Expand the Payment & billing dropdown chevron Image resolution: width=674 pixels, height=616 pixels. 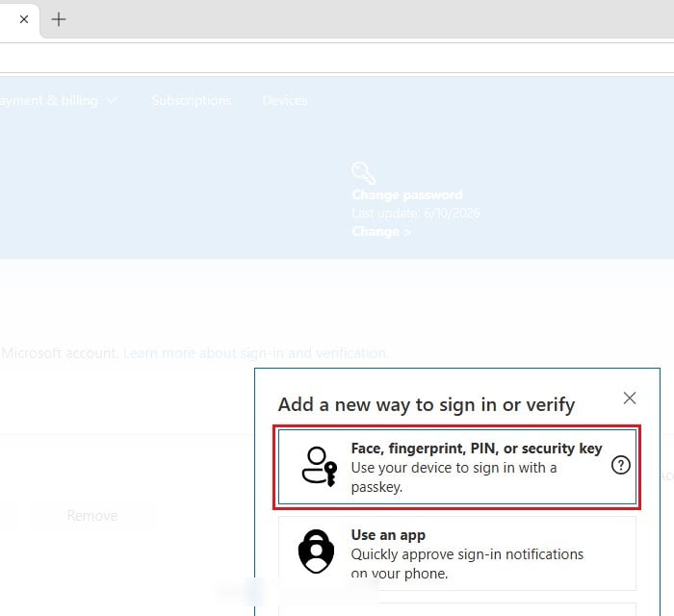112,100
